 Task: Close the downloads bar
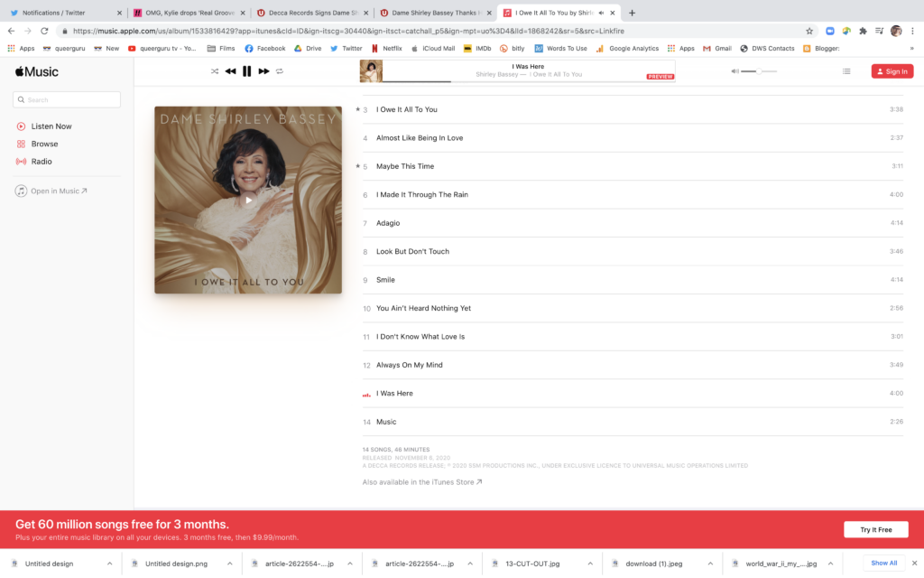(x=914, y=564)
